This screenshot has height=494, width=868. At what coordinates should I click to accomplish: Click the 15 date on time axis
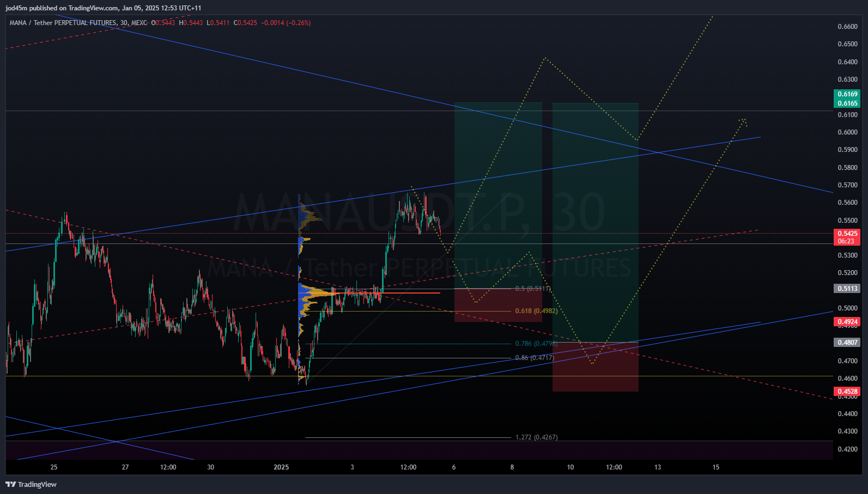[716, 467]
